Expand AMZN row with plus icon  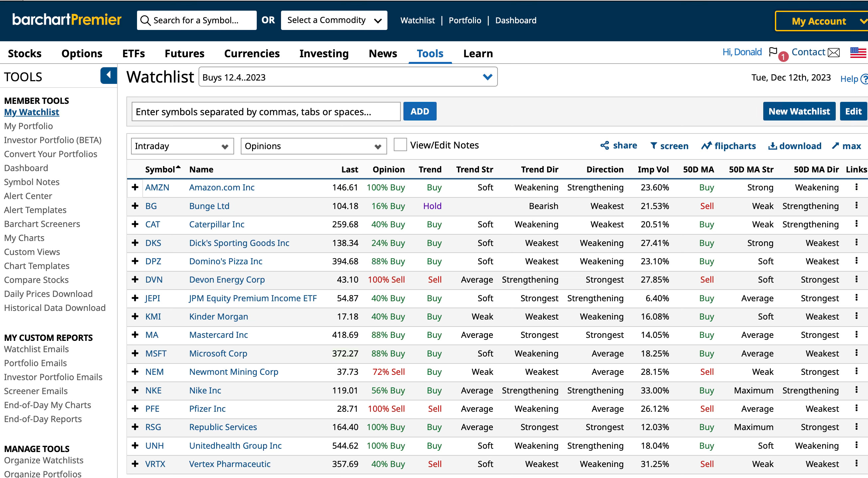[x=135, y=187]
